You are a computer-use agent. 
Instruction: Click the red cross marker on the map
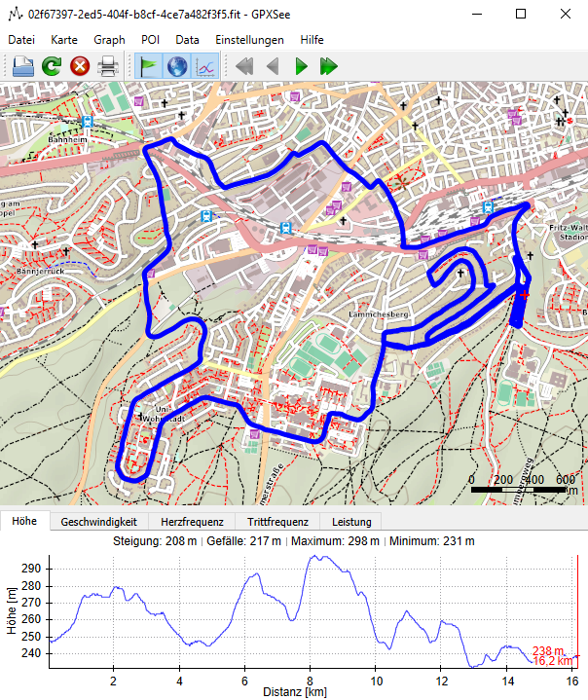point(524,294)
